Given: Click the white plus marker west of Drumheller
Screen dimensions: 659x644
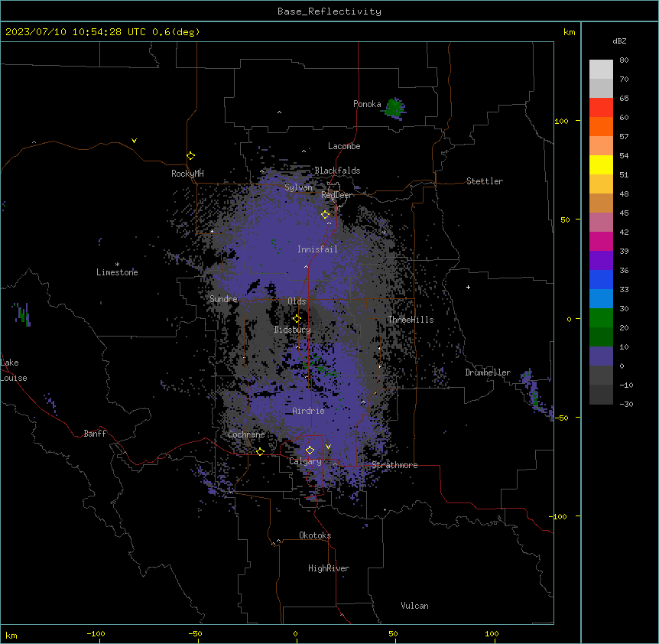Looking at the screenshot, I should tap(468, 287).
